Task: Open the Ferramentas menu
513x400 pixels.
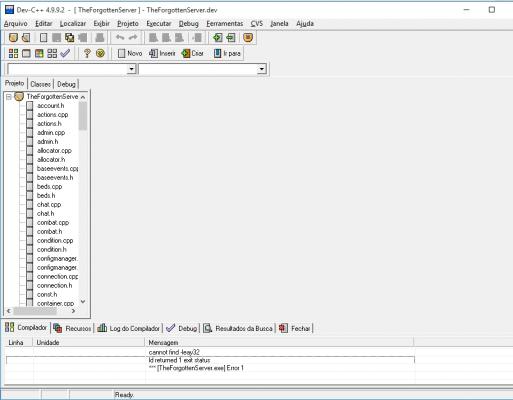Action: click(x=225, y=24)
